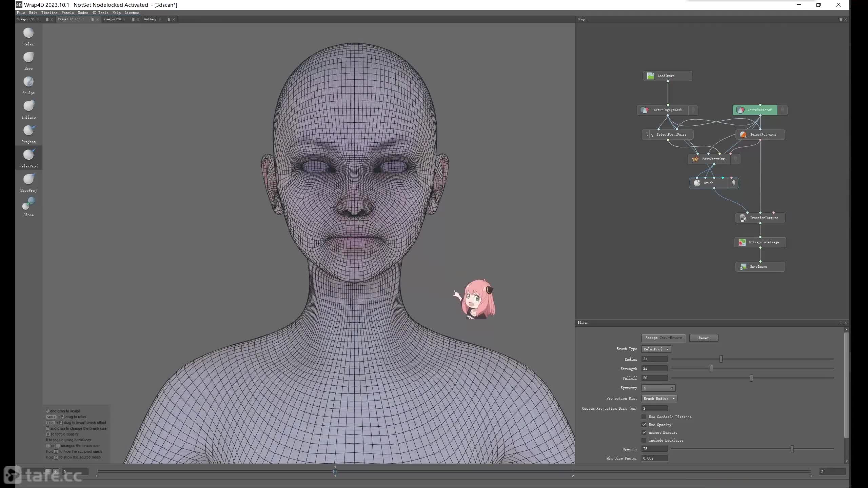
Task: Open the Symmetry dropdown
Action: pos(658,388)
